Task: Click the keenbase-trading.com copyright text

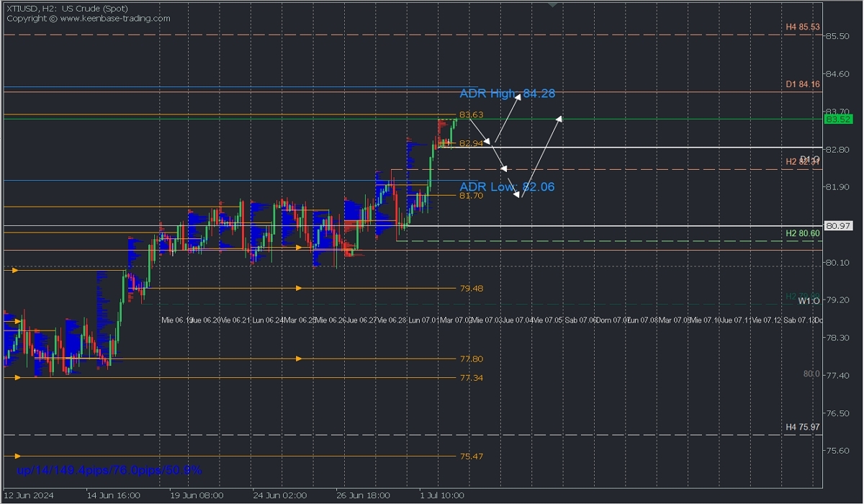Action: (x=88, y=19)
